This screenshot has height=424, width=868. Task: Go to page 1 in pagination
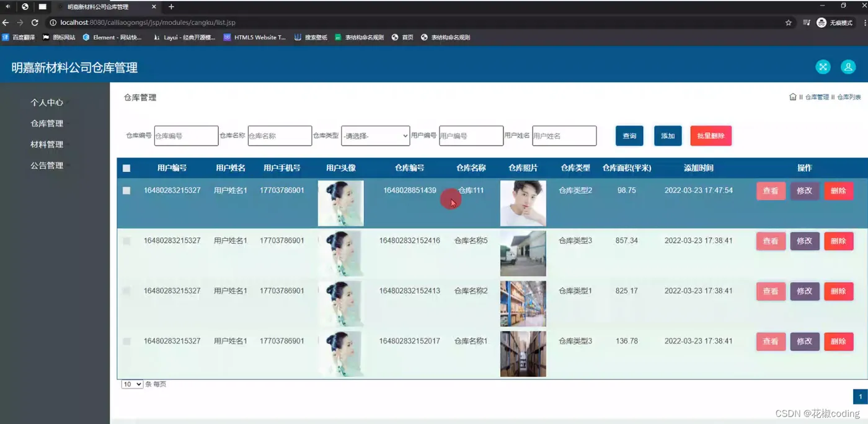(x=861, y=397)
